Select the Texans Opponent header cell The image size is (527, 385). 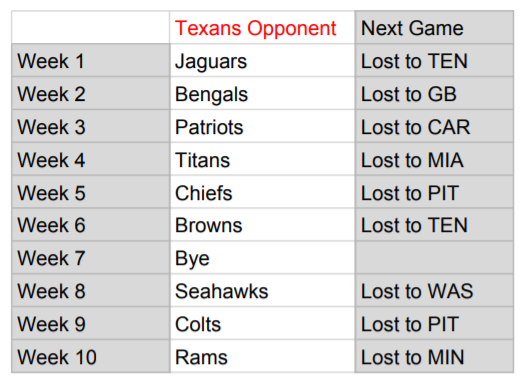click(x=262, y=27)
